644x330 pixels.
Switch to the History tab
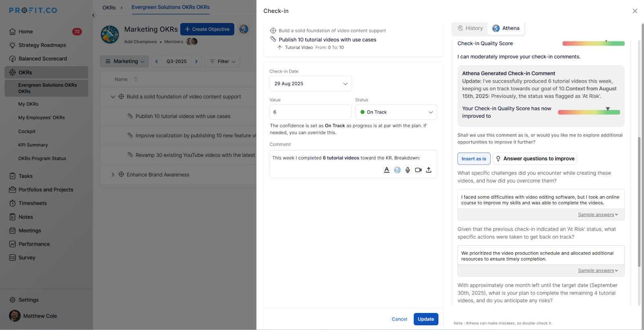(x=470, y=28)
